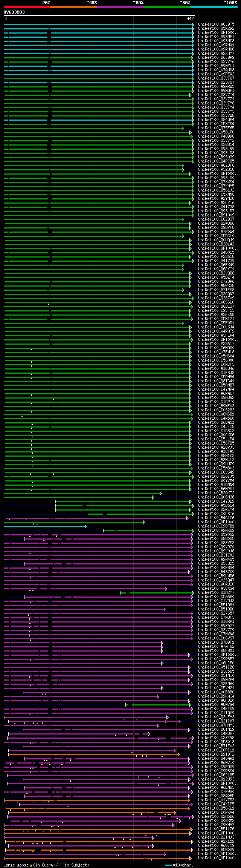
Task: Select hit UniRef100_O23787
Action: pyautogui.click(x=216, y=82)
